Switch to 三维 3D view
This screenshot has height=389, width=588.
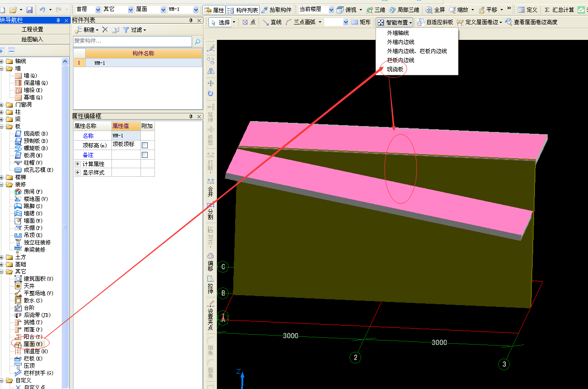tap(376, 10)
